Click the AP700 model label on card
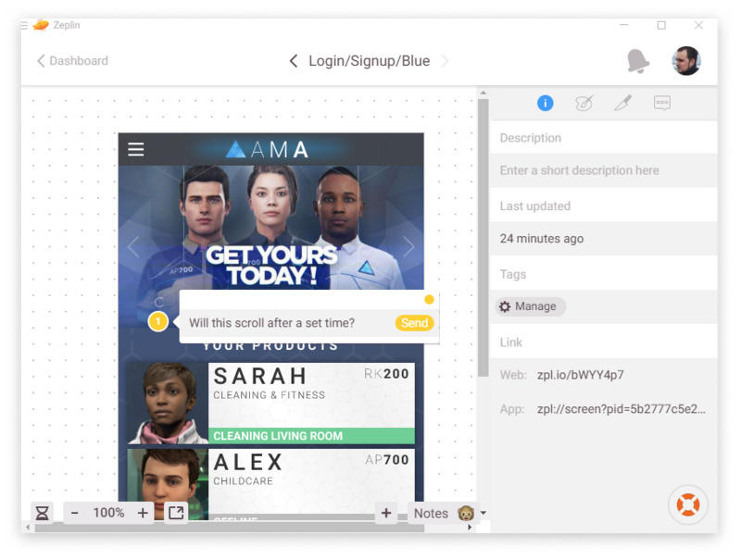Image resolution: width=741 pixels, height=560 pixels. 386,459
